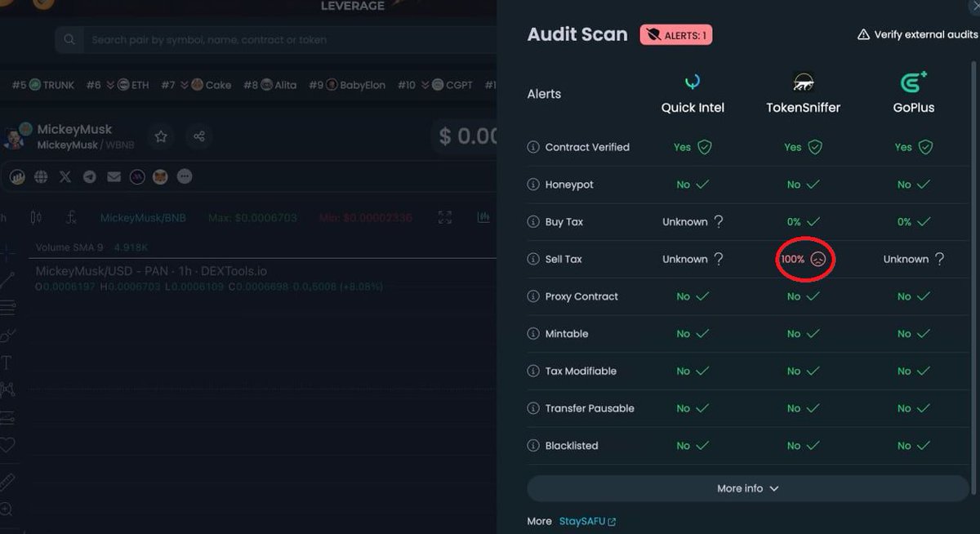Screen dimensions: 980x534
Task: Expand the More info section
Action: pos(746,488)
